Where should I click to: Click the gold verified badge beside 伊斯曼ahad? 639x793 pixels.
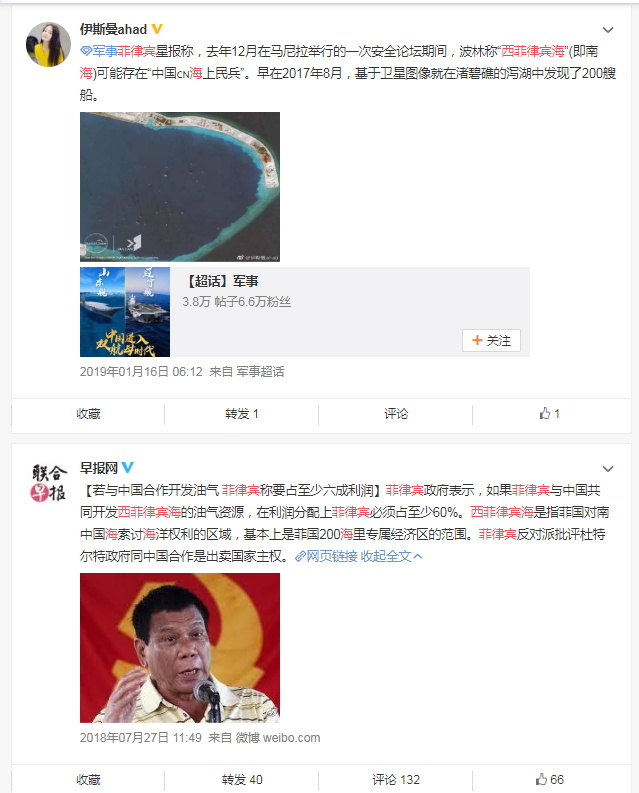click(157, 29)
